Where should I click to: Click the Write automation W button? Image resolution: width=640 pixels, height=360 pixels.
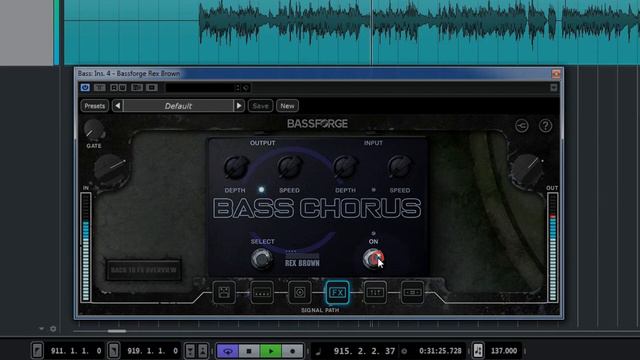click(x=122, y=87)
